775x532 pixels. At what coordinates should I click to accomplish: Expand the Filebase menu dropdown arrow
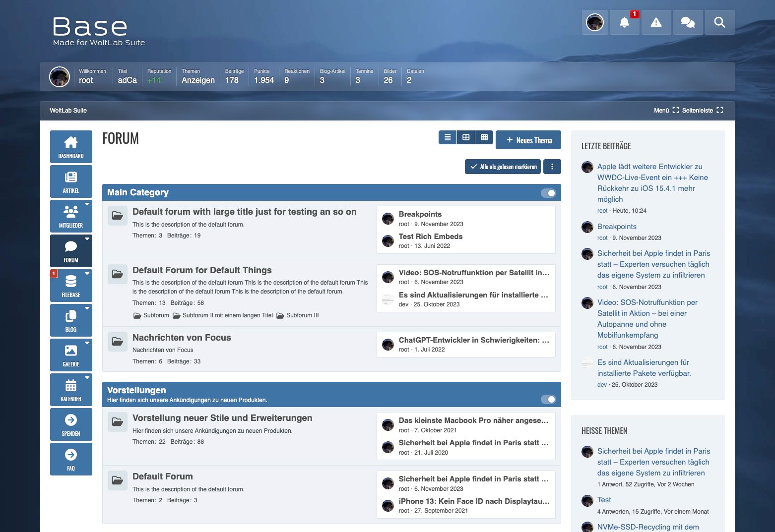(x=87, y=273)
